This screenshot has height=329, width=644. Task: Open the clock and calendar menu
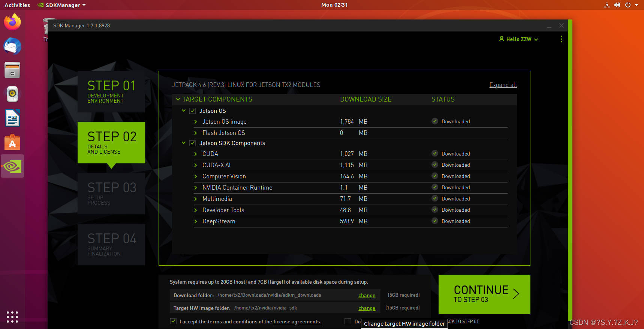pos(334,5)
